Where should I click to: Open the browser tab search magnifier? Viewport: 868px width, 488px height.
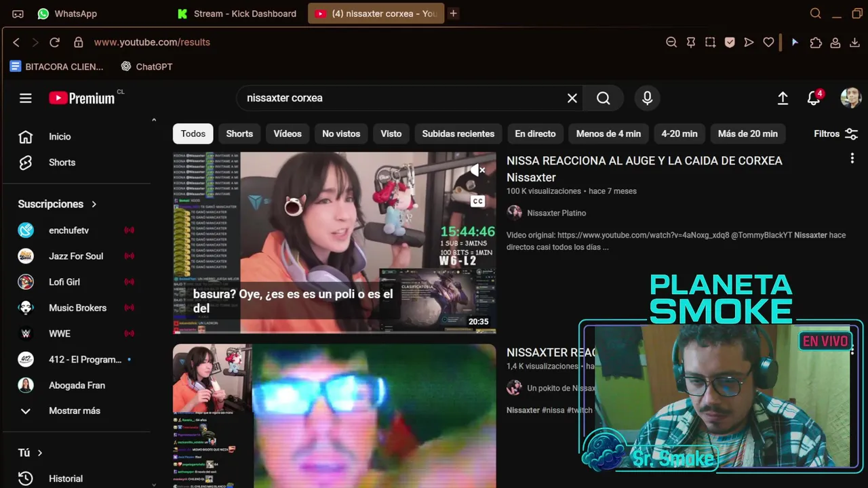point(816,14)
